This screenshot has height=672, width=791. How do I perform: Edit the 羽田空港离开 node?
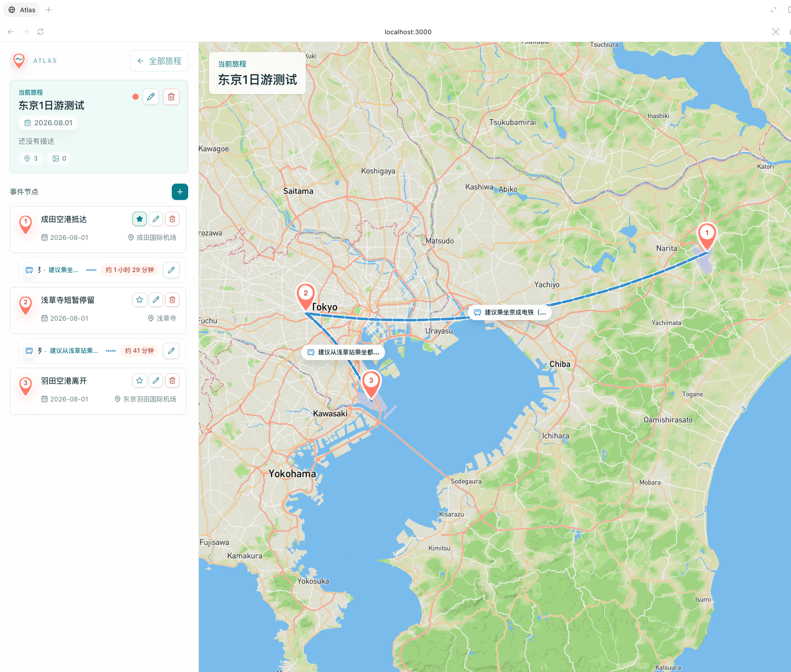click(x=156, y=380)
